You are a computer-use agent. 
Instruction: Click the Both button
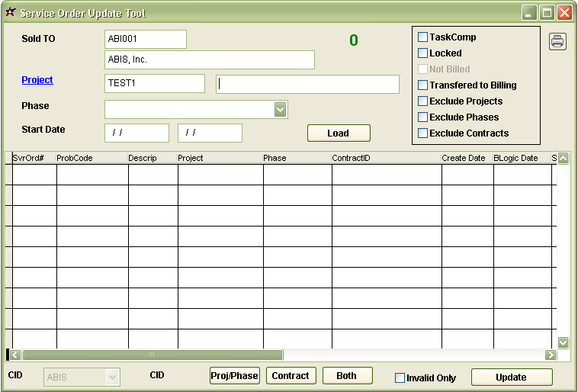346,376
